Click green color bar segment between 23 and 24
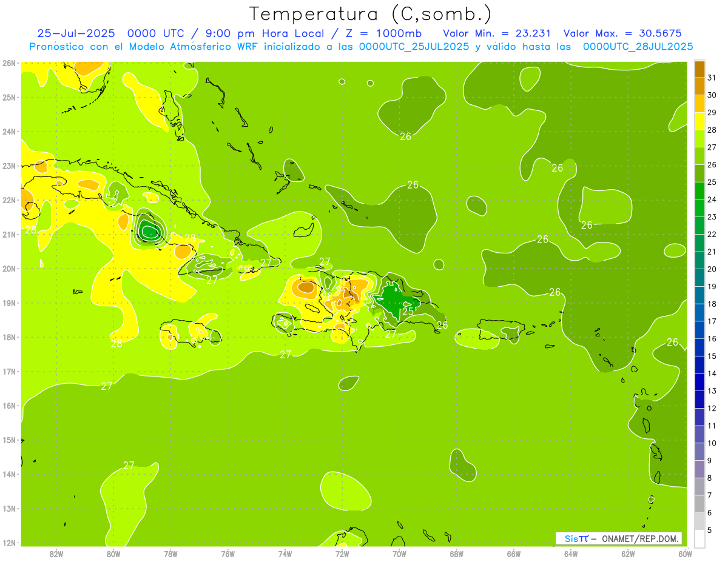The image size is (728, 562). 699,208
